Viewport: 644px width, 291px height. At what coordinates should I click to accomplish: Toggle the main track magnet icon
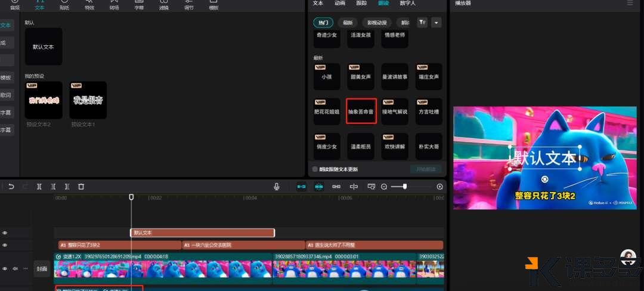tap(302, 187)
